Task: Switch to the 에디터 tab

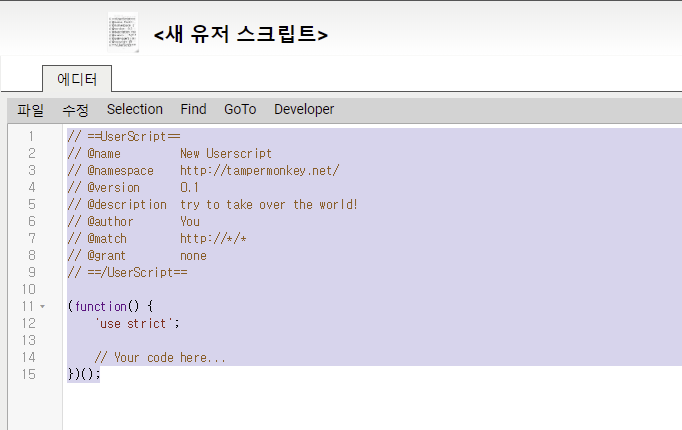Action: [77, 79]
